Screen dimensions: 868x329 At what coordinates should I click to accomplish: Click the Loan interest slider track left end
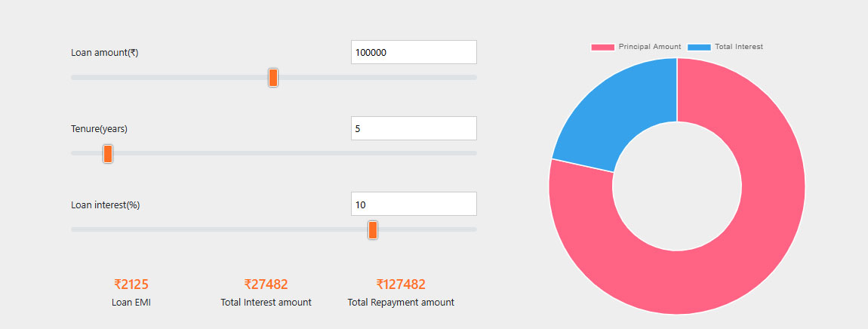tap(75, 229)
